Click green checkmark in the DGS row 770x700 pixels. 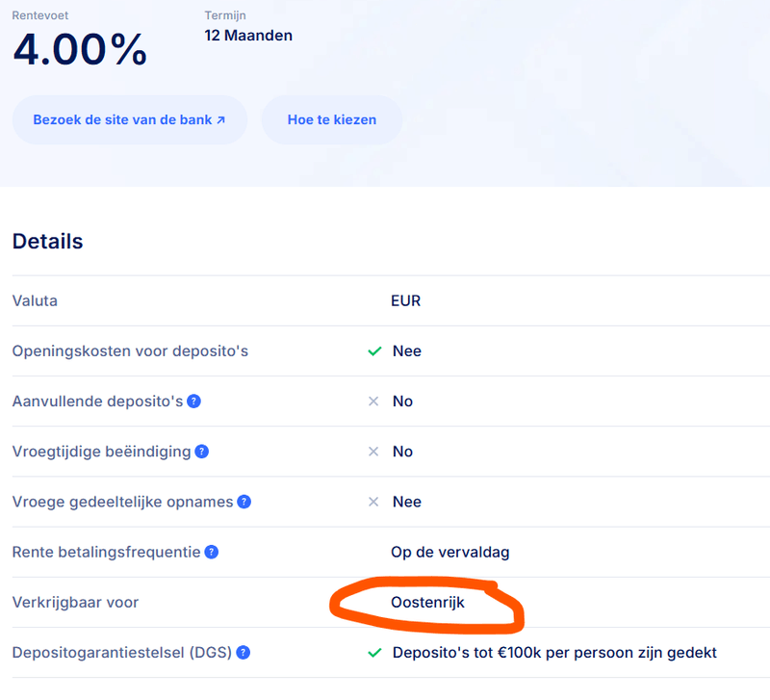pyautogui.click(x=374, y=653)
